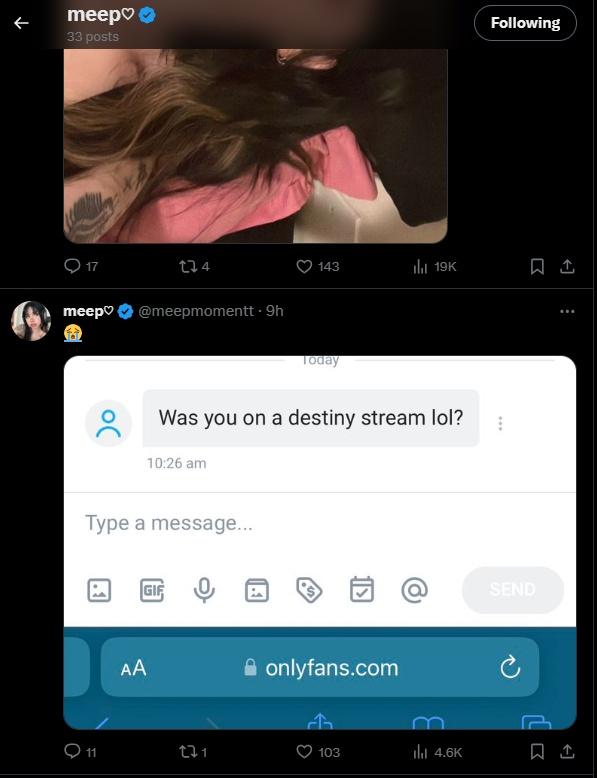Click the Following button
597x778 pixels.
(x=525, y=23)
